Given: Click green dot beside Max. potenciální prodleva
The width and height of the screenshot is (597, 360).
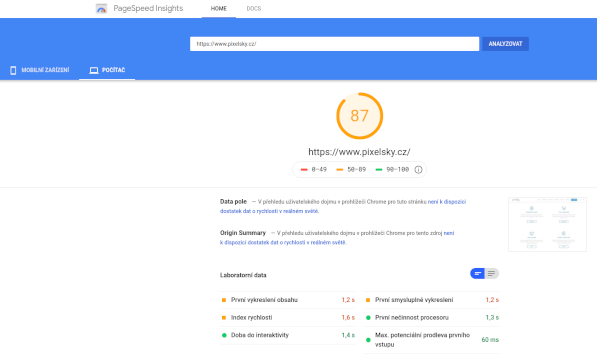Looking at the screenshot, I should coord(368,340).
